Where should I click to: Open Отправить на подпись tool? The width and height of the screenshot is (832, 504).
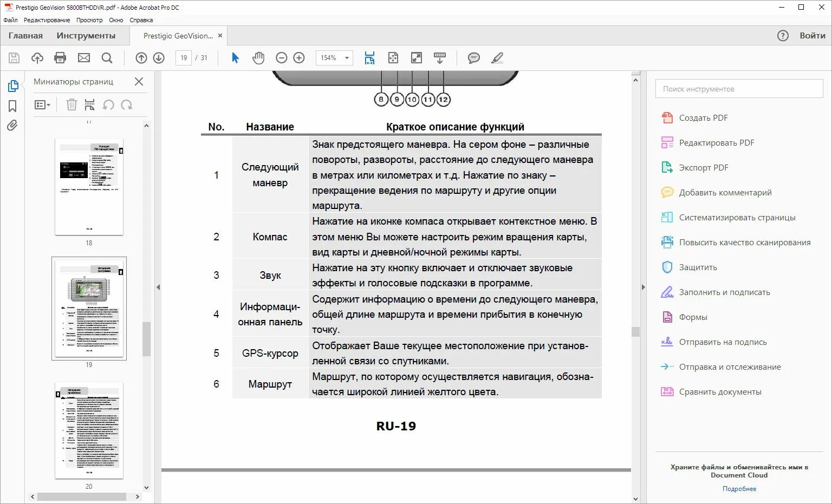(714, 342)
